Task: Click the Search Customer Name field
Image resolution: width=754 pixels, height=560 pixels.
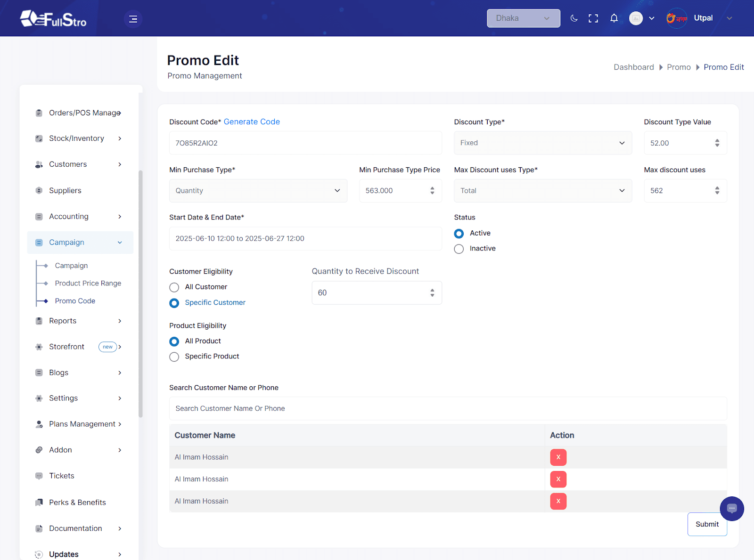Action: click(x=448, y=408)
